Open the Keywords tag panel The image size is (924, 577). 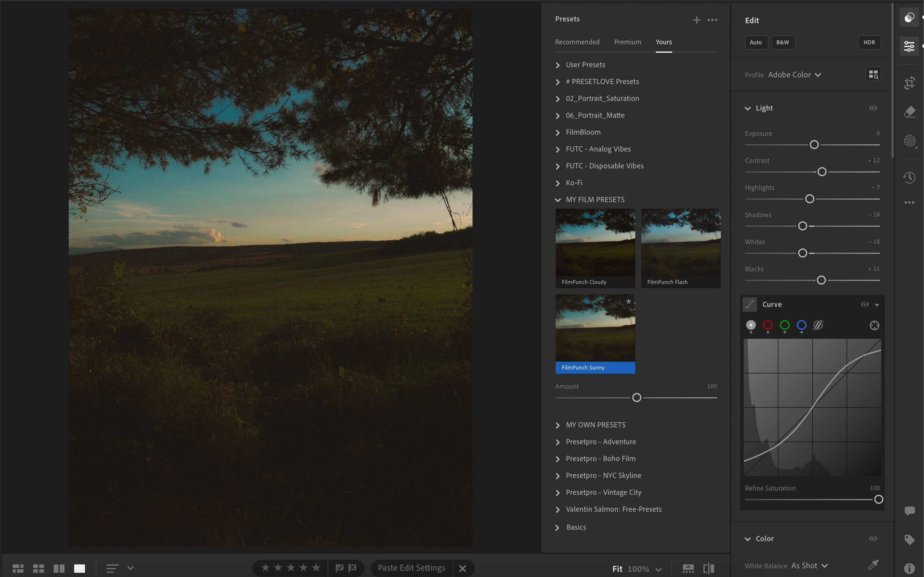(x=909, y=540)
